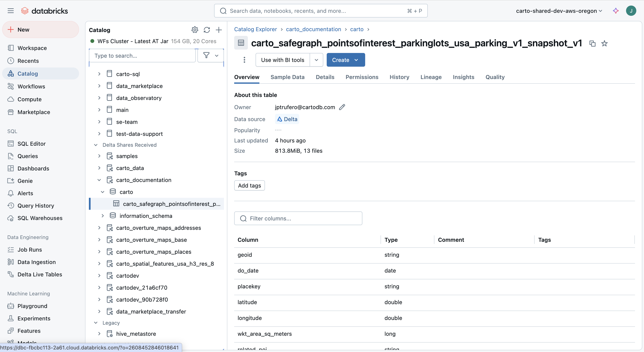
Task: Open the hamburger sidebar menu
Action: pos(10,11)
